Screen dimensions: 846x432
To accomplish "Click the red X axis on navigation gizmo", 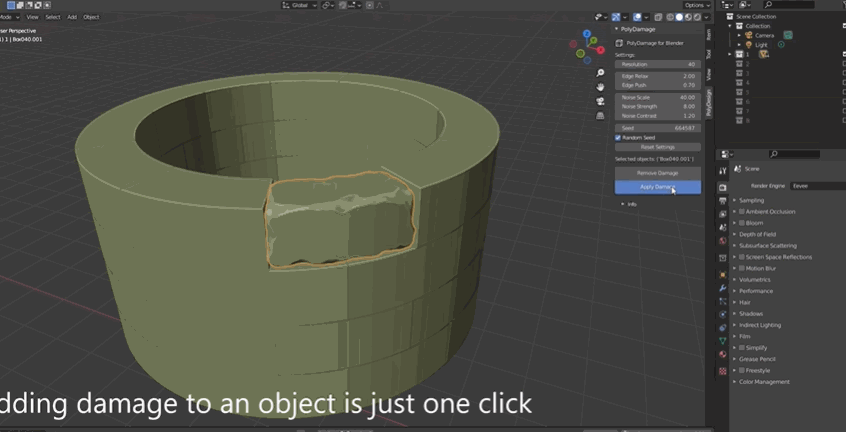I will [x=601, y=50].
